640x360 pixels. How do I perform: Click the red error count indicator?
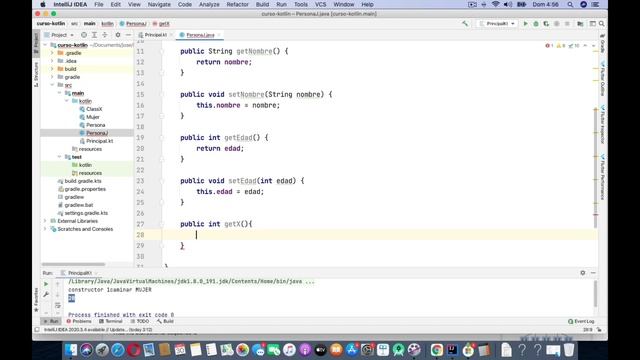[549, 46]
